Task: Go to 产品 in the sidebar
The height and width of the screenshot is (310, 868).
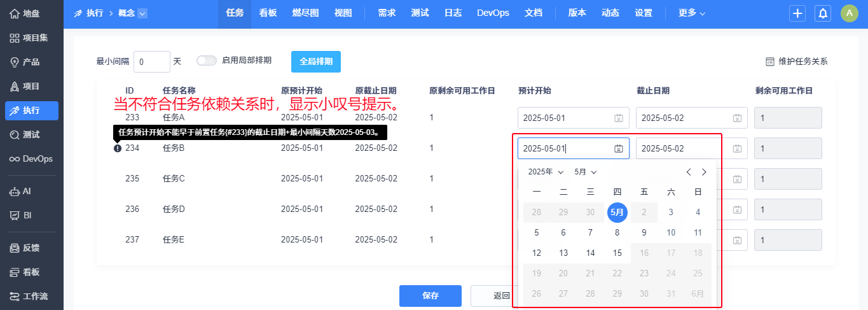Action: (32, 62)
